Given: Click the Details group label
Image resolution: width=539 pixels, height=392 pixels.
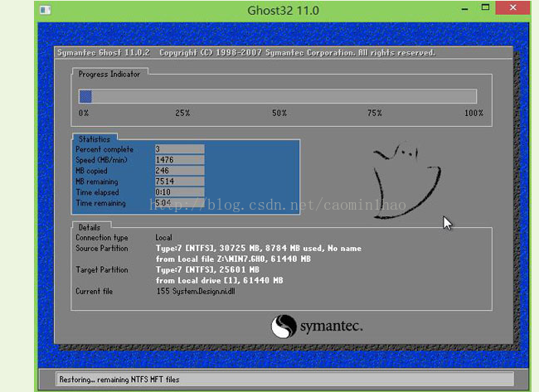Looking at the screenshot, I should pos(90,227).
